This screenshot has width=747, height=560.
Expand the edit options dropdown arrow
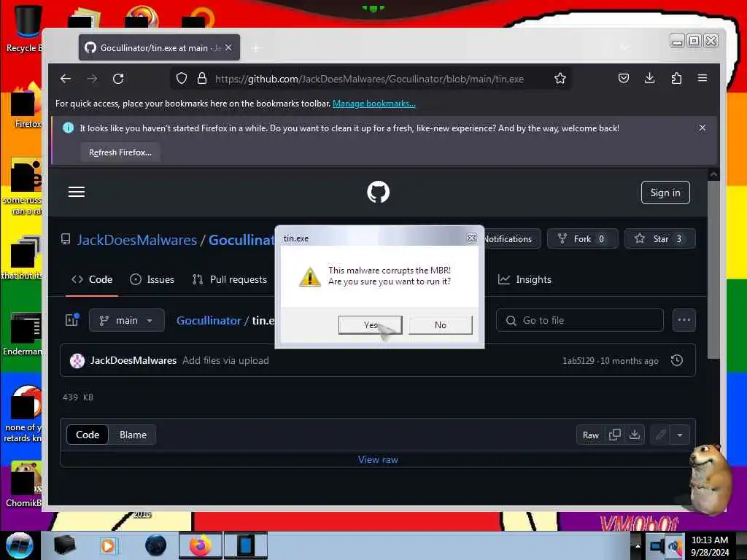pos(680,435)
